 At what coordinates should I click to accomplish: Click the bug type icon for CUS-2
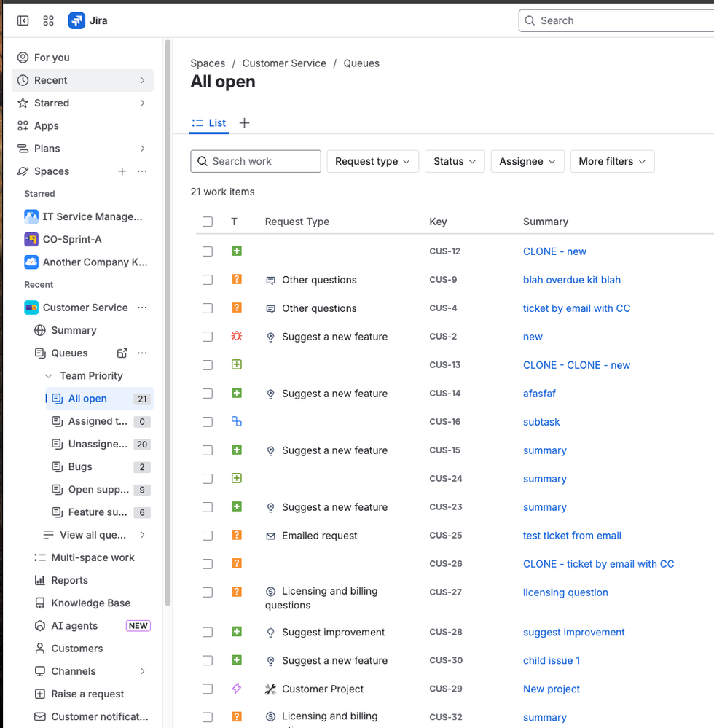pyautogui.click(x=237, y=336)
